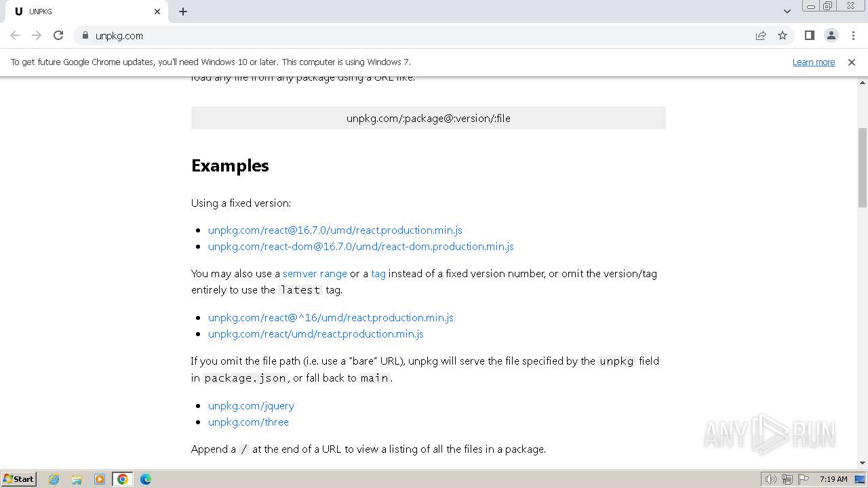Click the 'latest' code word
This screenshot has width=868, height=488.
[300, 290]
